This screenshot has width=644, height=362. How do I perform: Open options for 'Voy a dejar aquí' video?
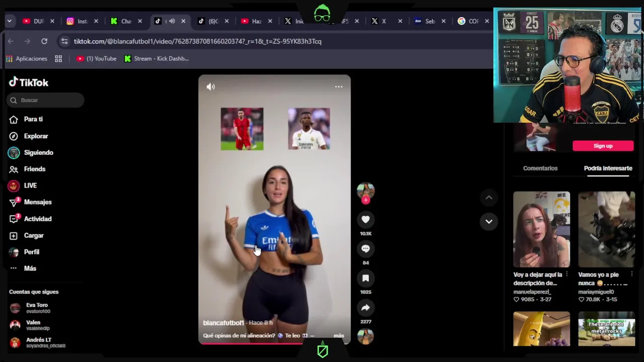pos(567,275)
